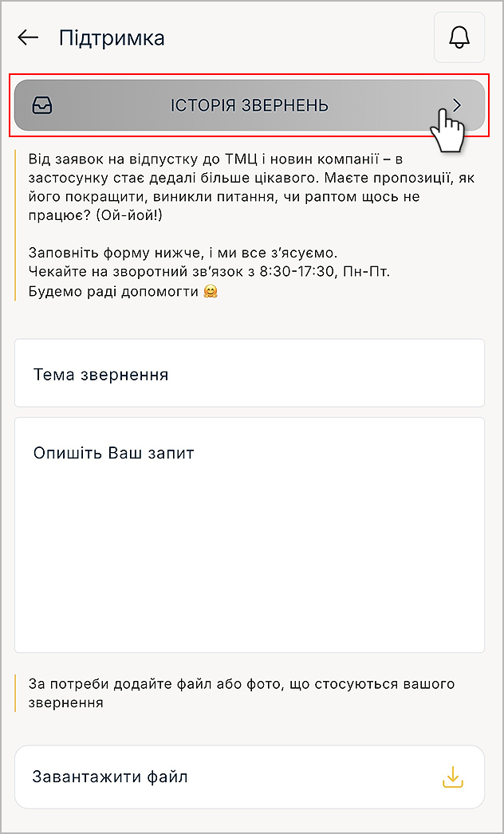Click the Підтримка page title
Screen dimensions: 504x834
tap(112, 37)
